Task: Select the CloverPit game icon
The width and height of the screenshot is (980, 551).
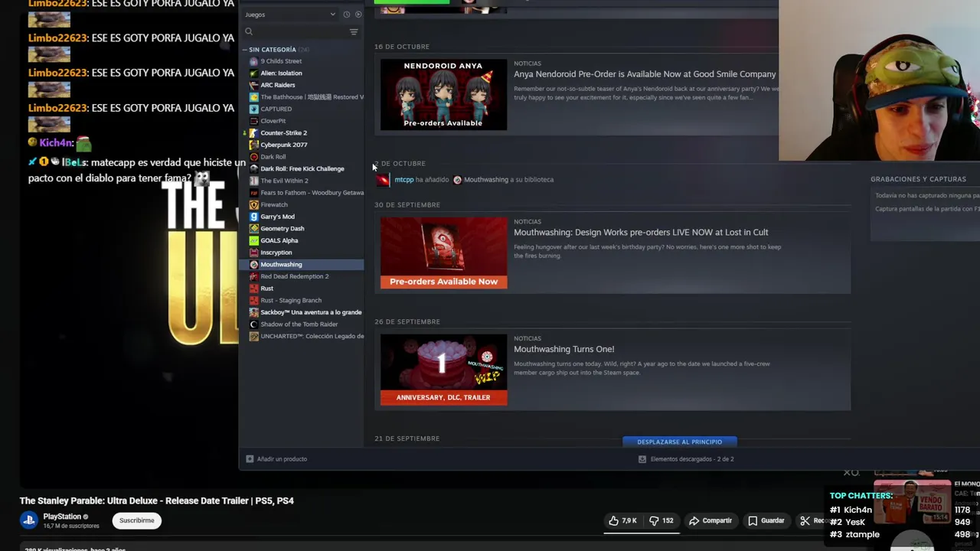Action: pyautogui.click(x=254, y=121)
